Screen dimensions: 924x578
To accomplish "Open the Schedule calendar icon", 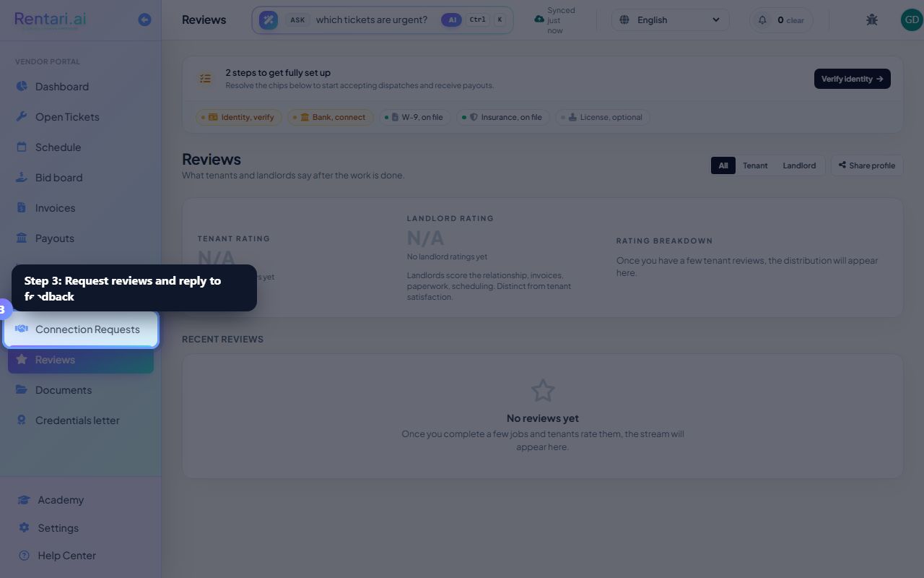I will [x=22, y=147].
